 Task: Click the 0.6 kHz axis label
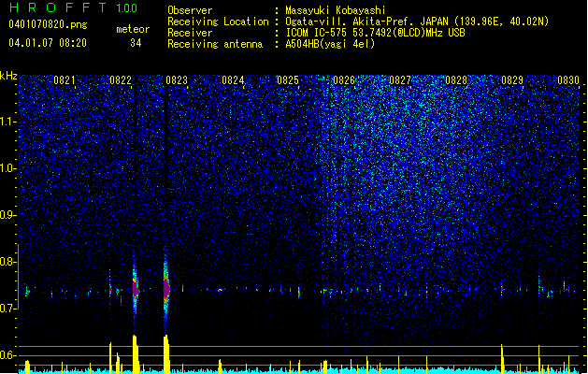8,355
